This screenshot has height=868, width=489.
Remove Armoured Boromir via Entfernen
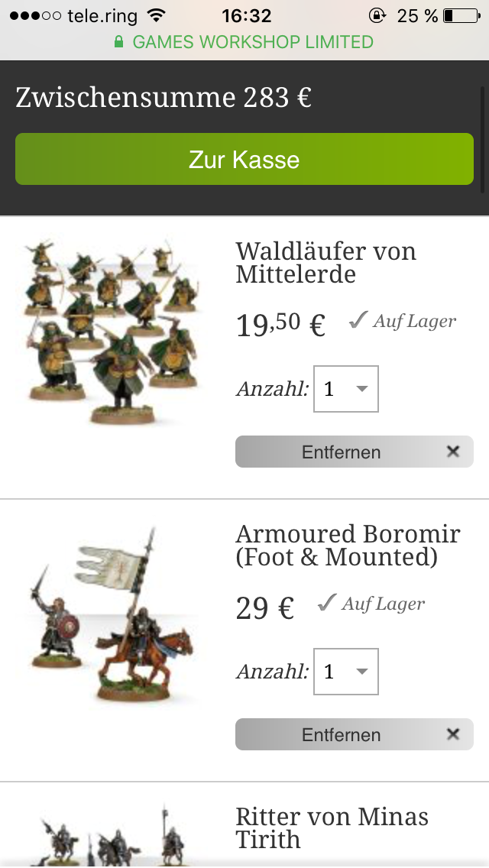[355, 734]
